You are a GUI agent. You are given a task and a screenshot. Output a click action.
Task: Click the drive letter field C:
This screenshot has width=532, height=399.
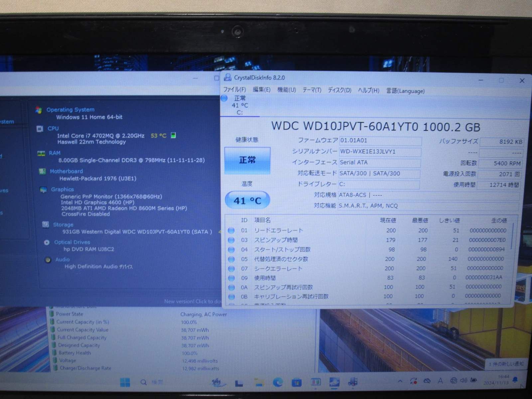379,184
